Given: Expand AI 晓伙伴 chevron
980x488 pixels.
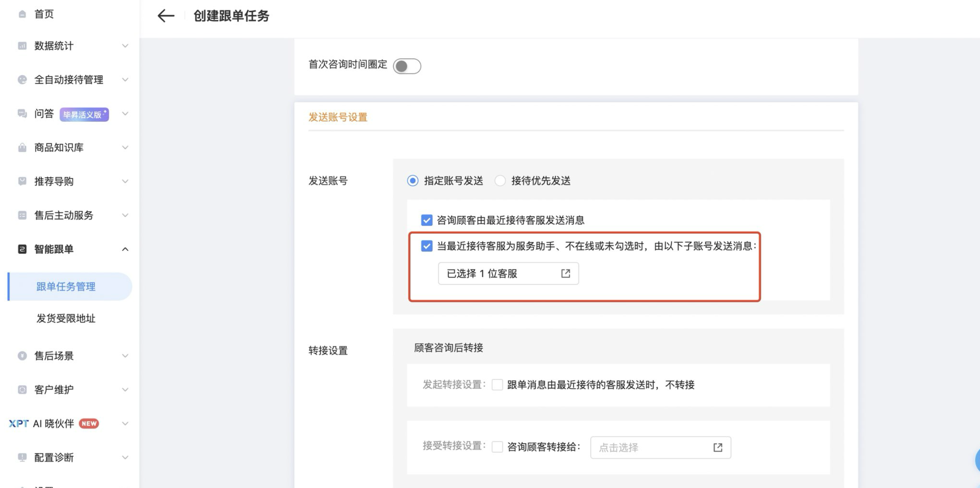Looking at the screenshot, I should (x=125, y=424).
